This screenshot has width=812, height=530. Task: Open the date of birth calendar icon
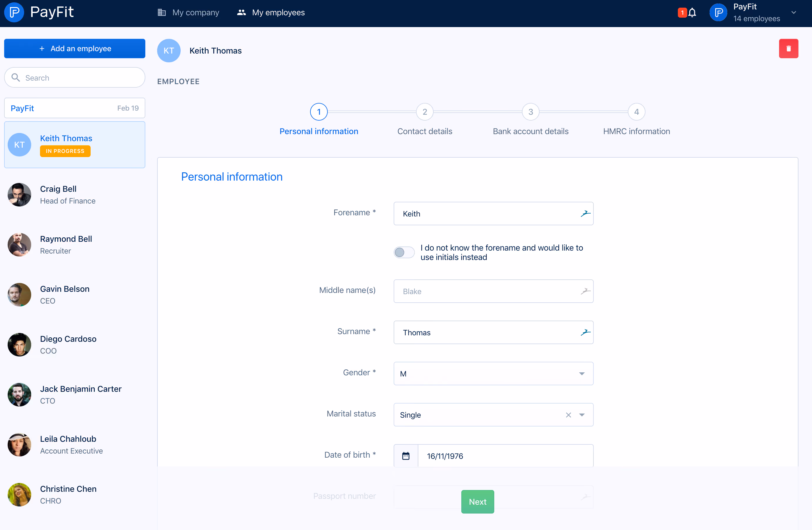pyautogui.click(x=406, y=456)
